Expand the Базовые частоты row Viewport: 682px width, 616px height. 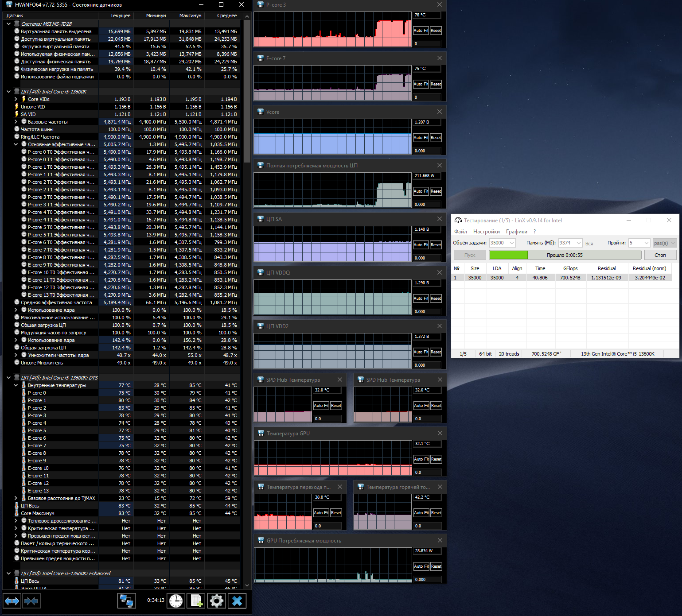tap(16, 122)
